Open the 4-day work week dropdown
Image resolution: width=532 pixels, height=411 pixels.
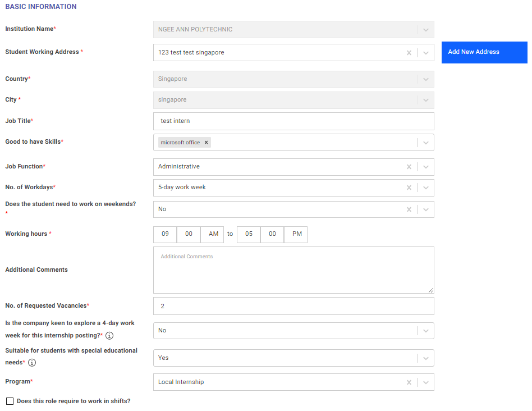[x=425, y=330]
